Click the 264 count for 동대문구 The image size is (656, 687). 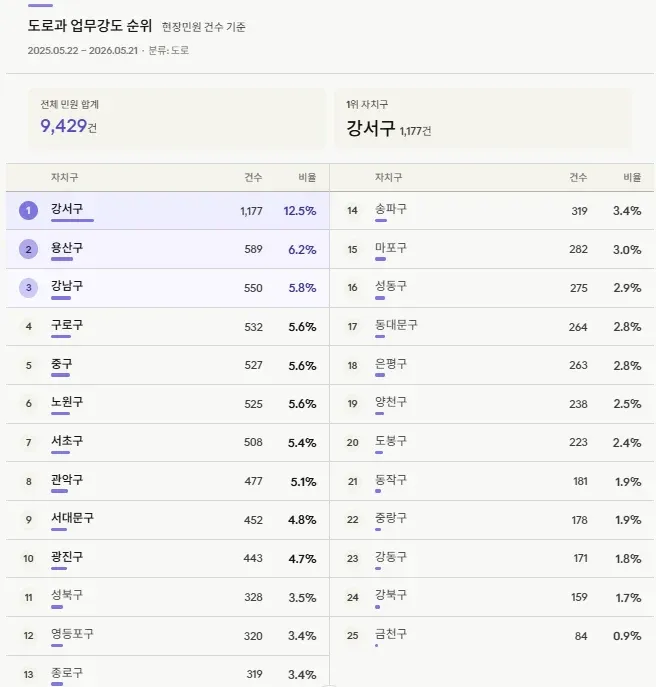tap(578, 327)
